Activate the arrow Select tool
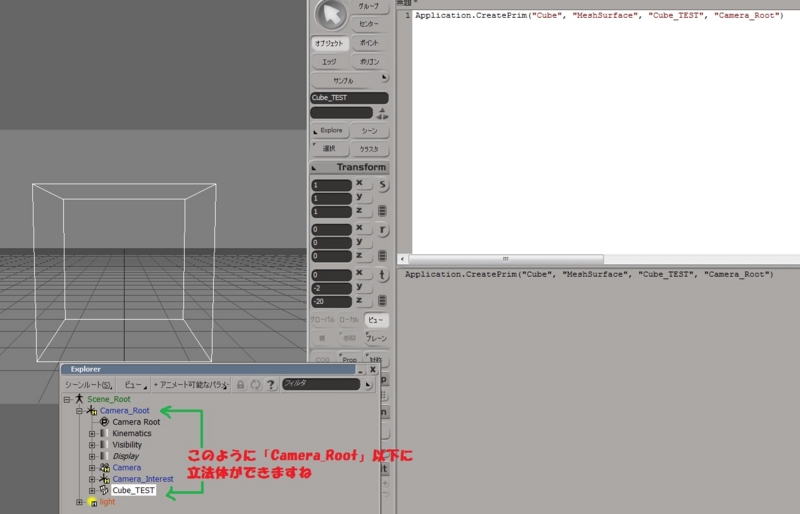 point(331,14)
